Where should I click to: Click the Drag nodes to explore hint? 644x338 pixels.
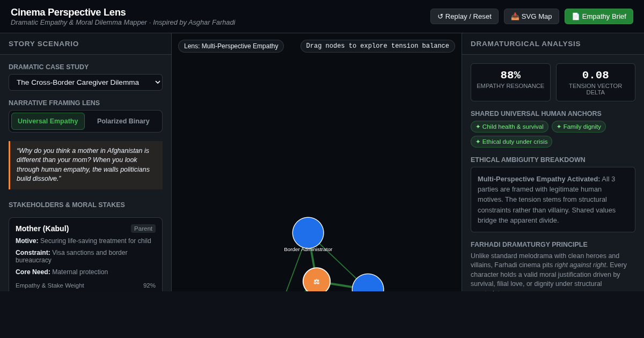pos(378,46)
